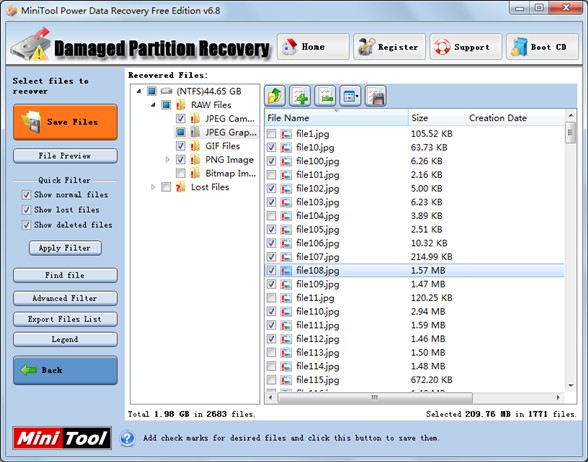Select the JPEG Grap... tree folder
Image resolution: width=588 pixels, height=462 pixels.
pos(231,132)
